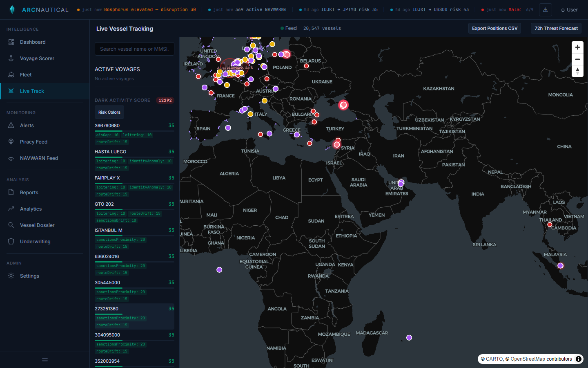Open the 72h Threat Forecast
Image resolution: width=588 pixels, height=368 pixels.
tap(556, 28)
